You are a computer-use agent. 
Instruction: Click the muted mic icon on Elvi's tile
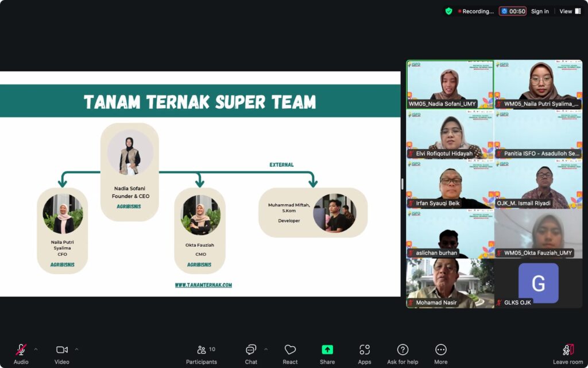click(x=411, y=154)
